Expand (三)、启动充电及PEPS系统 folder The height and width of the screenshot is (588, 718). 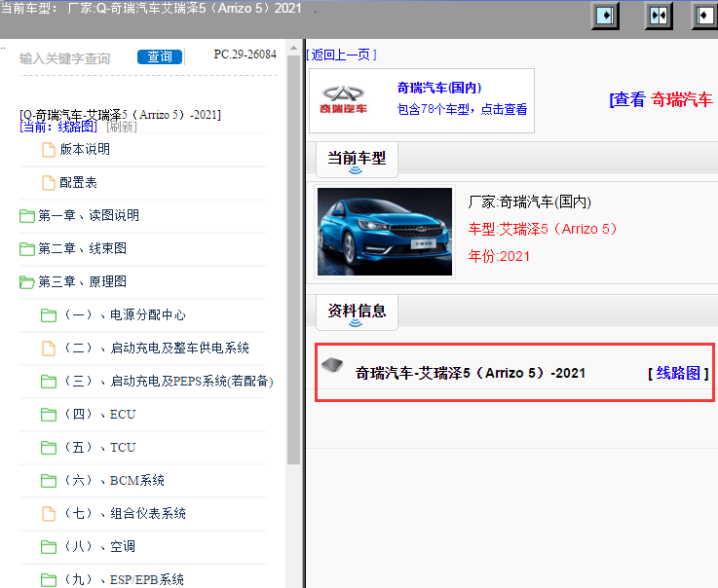tap(169, 381)
